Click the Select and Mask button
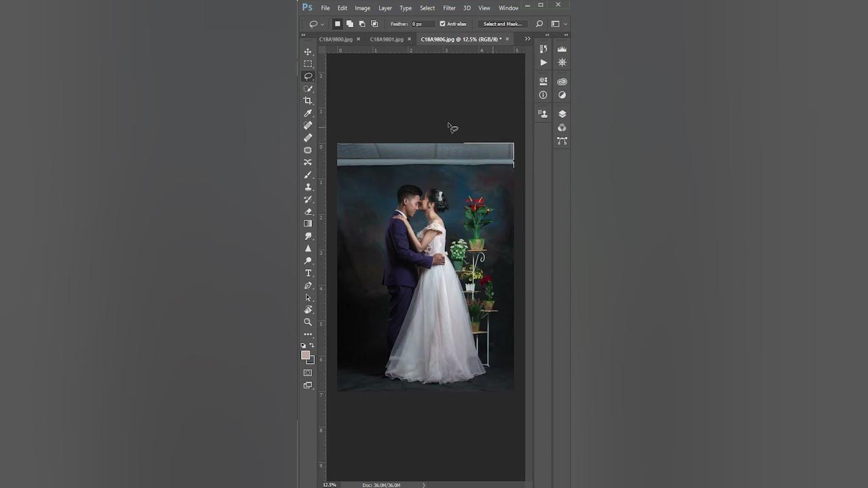Image resolution: width=868 pixels, height=488 pixels. 502,24
